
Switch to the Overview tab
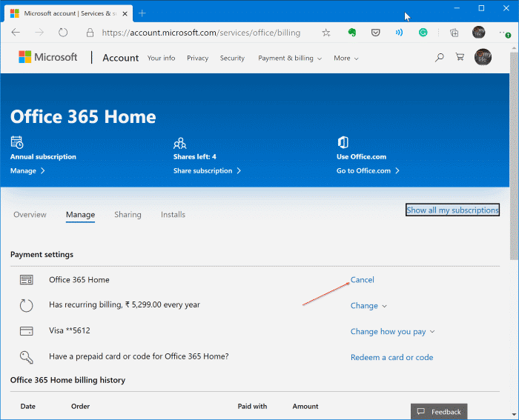point(30,215)
